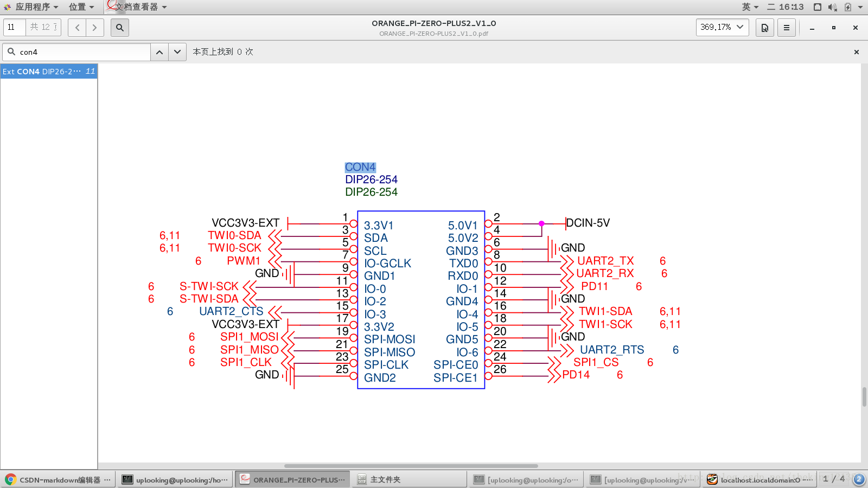The height and width of the screenshot is (488, 868).
Task: Click the PD14 net label
Action: [576, 375]
